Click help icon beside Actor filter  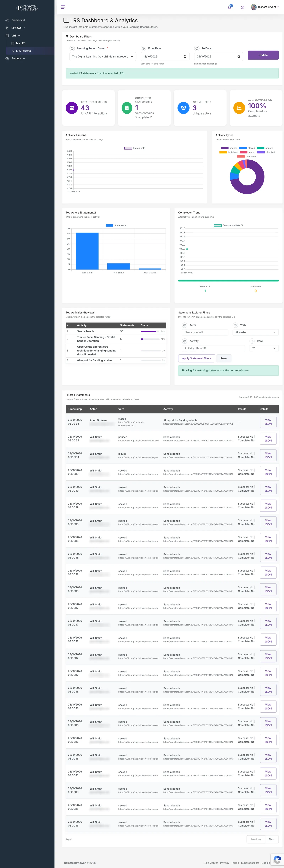pos(184,325)
